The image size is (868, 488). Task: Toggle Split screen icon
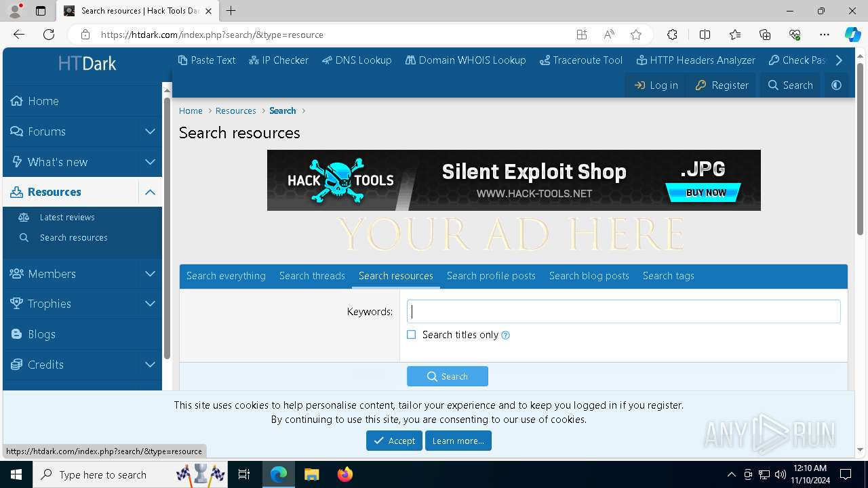[x=705, y=35]
